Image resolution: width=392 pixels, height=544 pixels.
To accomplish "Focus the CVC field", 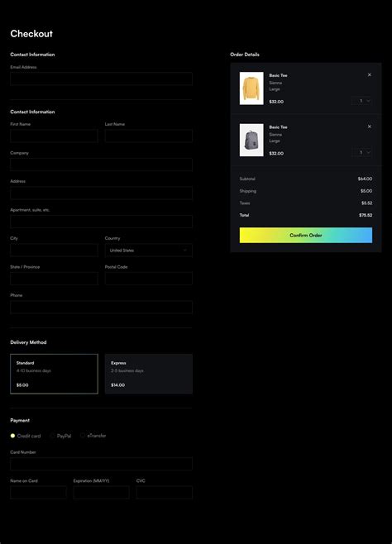I will tap(165, 493).
